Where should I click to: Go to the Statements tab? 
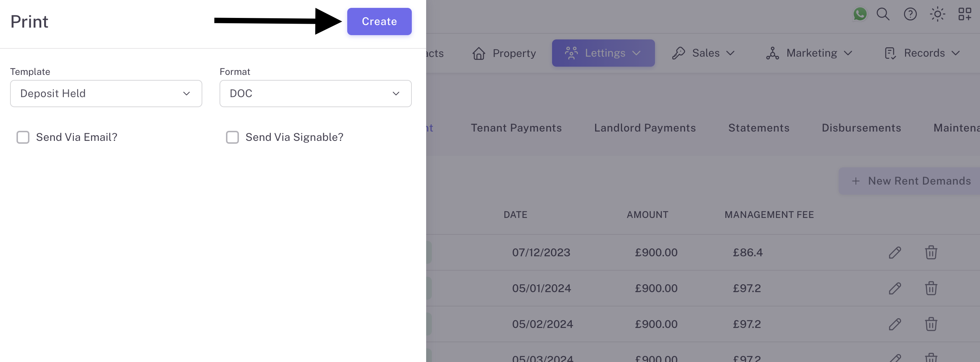759,128
